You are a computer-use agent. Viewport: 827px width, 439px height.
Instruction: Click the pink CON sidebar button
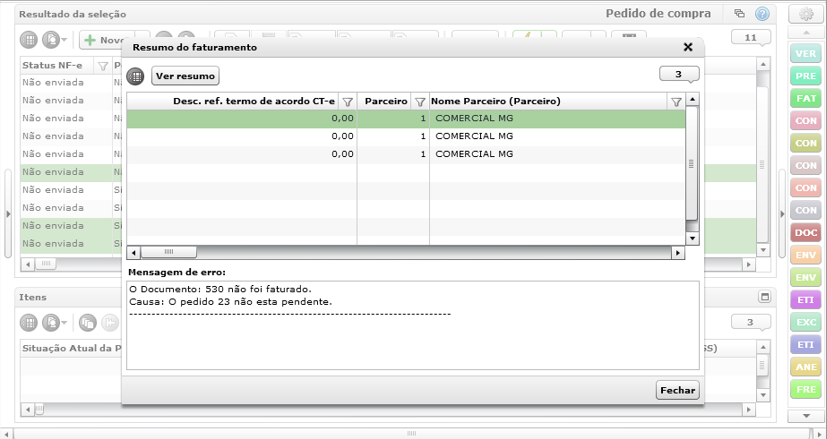pyautogui.click(x=806, y=121)
